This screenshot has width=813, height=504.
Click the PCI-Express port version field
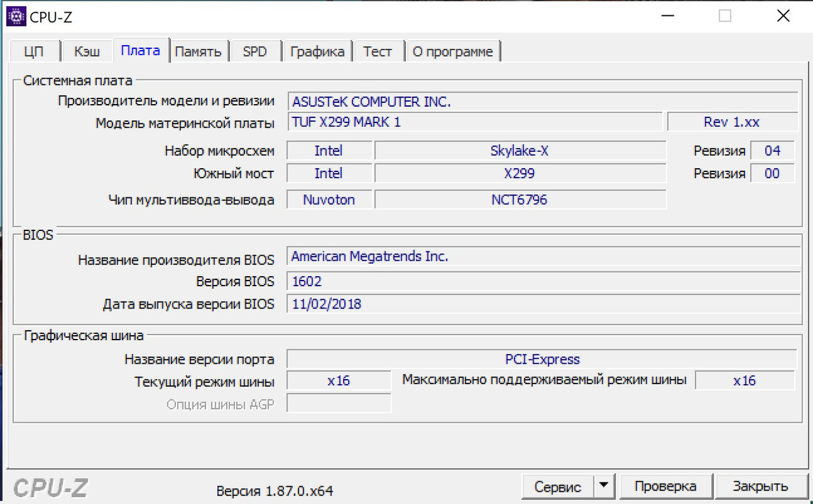coord(543,359)
